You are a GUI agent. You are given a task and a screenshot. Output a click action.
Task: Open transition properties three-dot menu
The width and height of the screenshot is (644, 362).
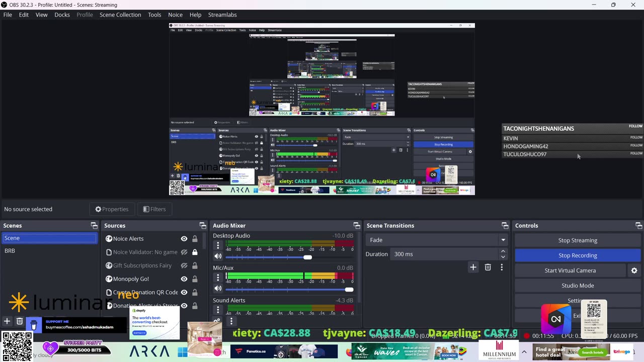502,267
